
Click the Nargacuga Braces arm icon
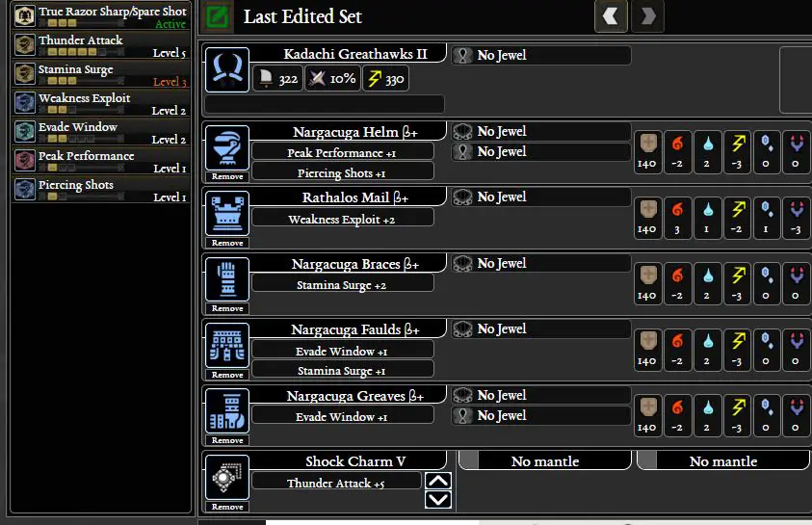pyautogui.click(x=227, y=279)
